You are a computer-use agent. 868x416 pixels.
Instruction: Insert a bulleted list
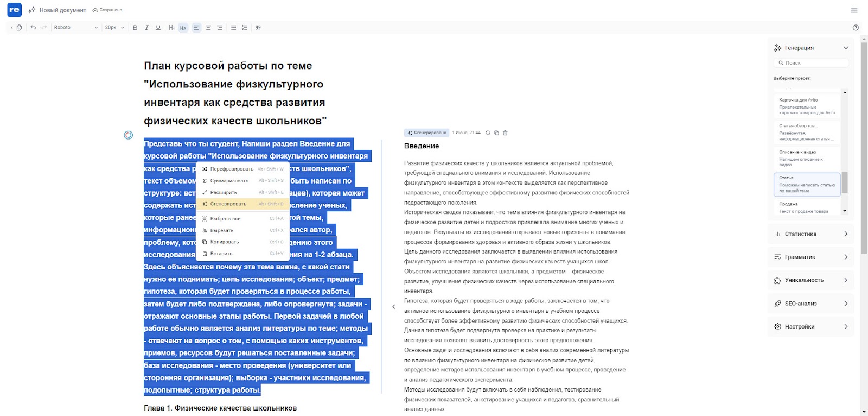click(233, 28)
